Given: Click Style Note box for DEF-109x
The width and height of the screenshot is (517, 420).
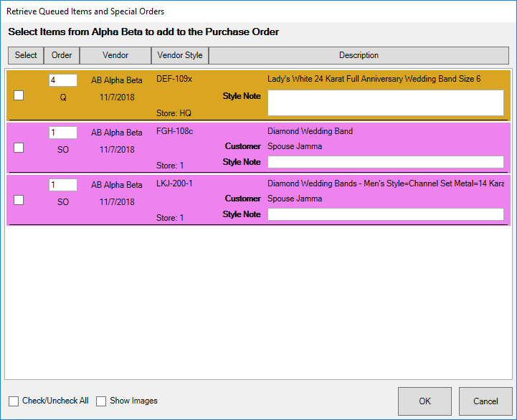Looking at the screenshot, I should tap(385, 102).
